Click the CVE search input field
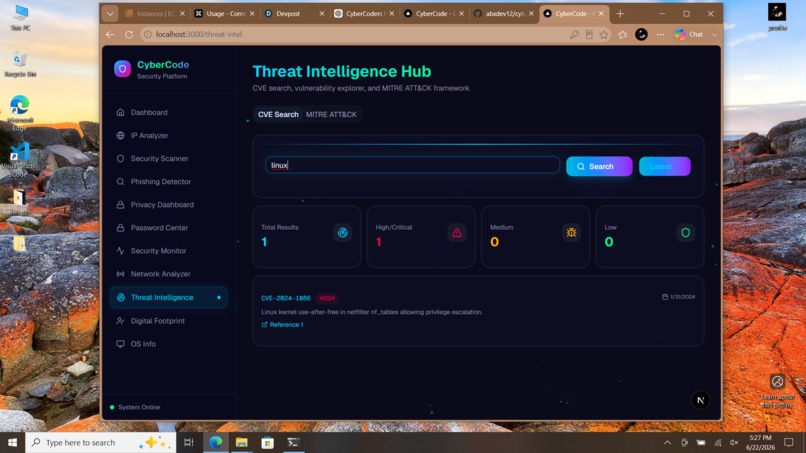Screen dimensions: 806x453 412,165
